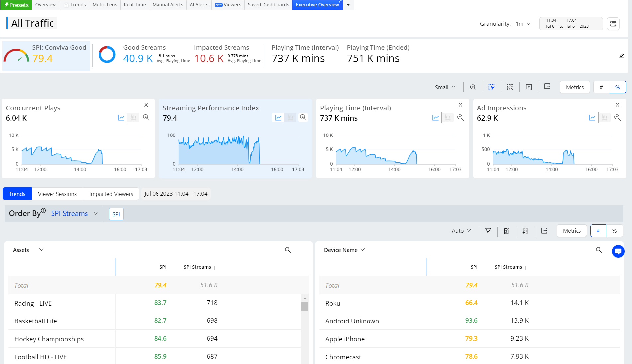Zoom into Concurrent Plays chart
This screenshot has height=364, width=632.
[146, 118]
